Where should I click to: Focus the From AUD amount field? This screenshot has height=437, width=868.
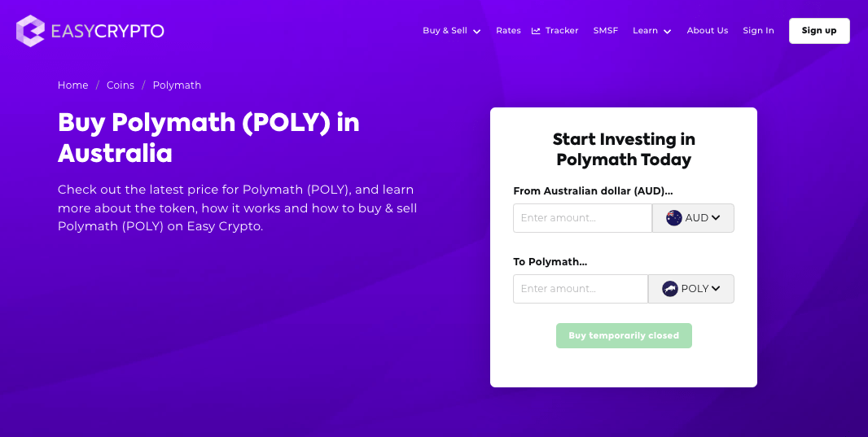(582, 218)
